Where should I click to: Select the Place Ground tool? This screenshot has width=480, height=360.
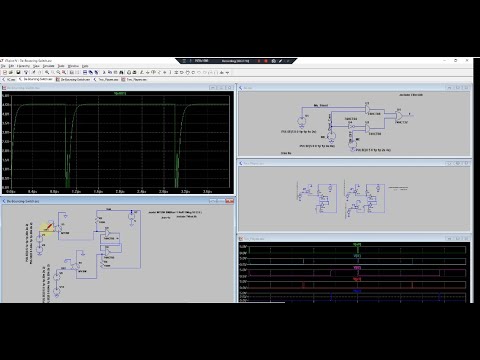click(147, 72)
